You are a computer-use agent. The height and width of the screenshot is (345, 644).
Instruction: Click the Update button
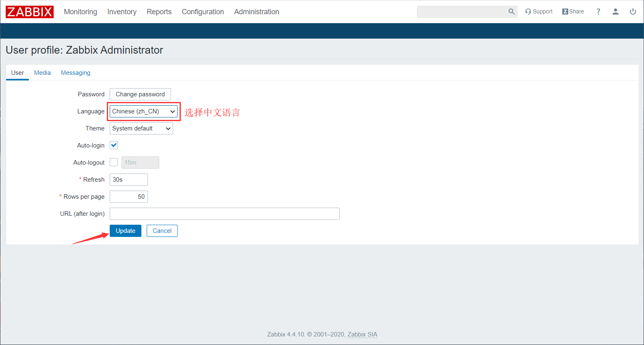tap(126, 231)
